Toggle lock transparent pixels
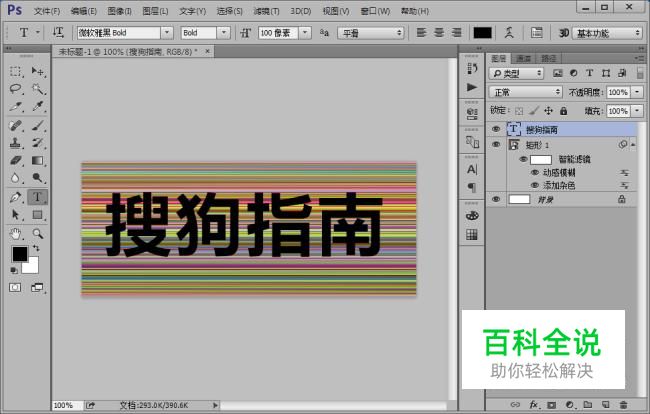The width and height of the screenshot is (650, 414). [x=519, y=111]
